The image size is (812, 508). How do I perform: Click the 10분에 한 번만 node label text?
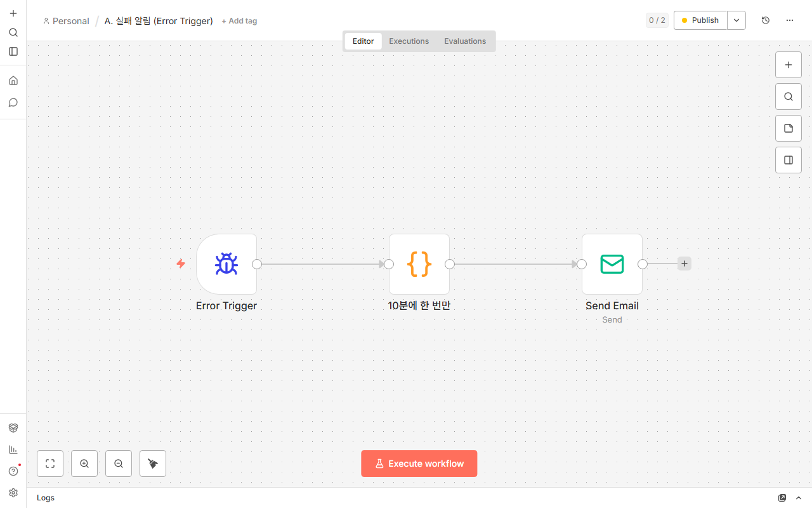[419, 305]
